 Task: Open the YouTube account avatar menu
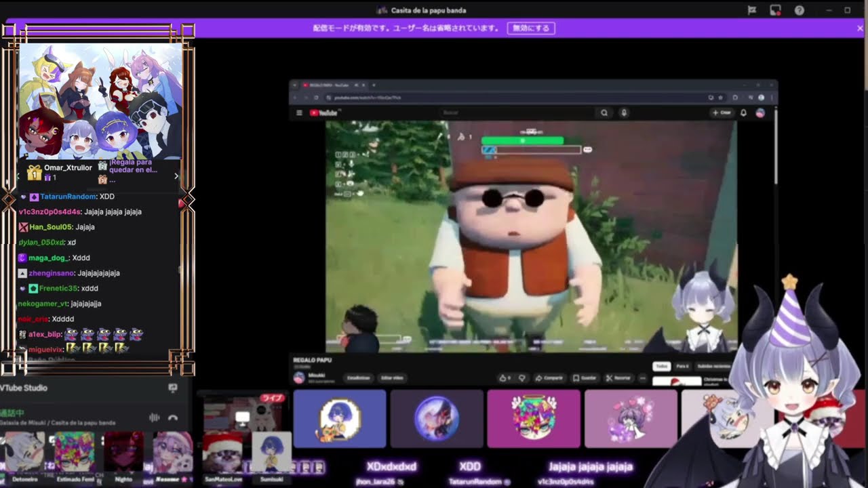tap(760, 113)
